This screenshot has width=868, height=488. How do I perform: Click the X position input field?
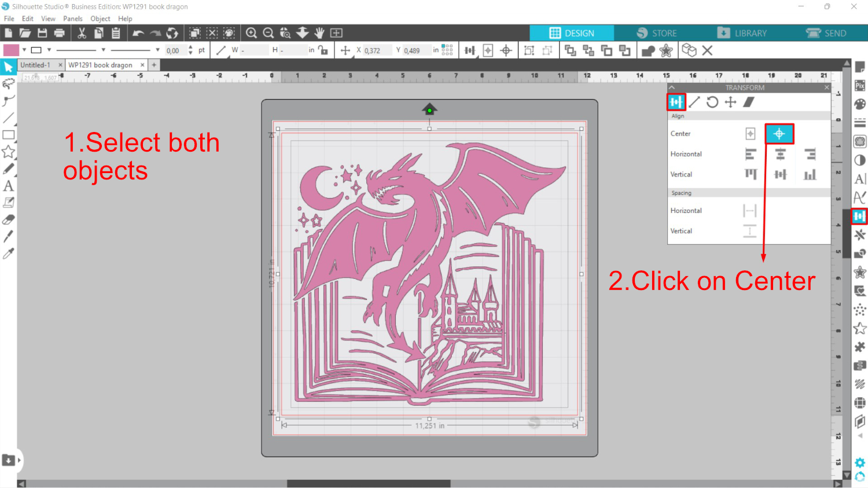[376, 51]
